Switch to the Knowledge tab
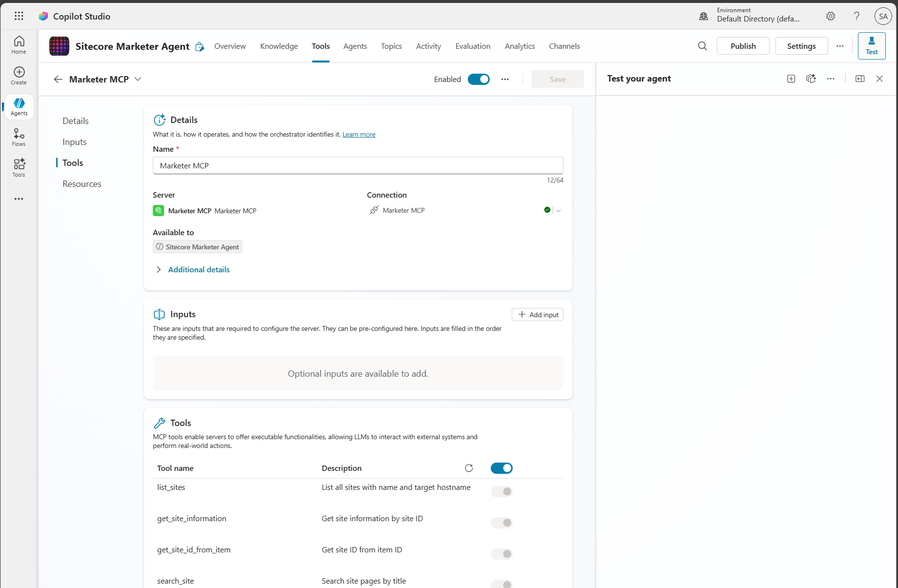Image resolution: width=898 pixels, height=588 pixels. click(x=279, y=46)
